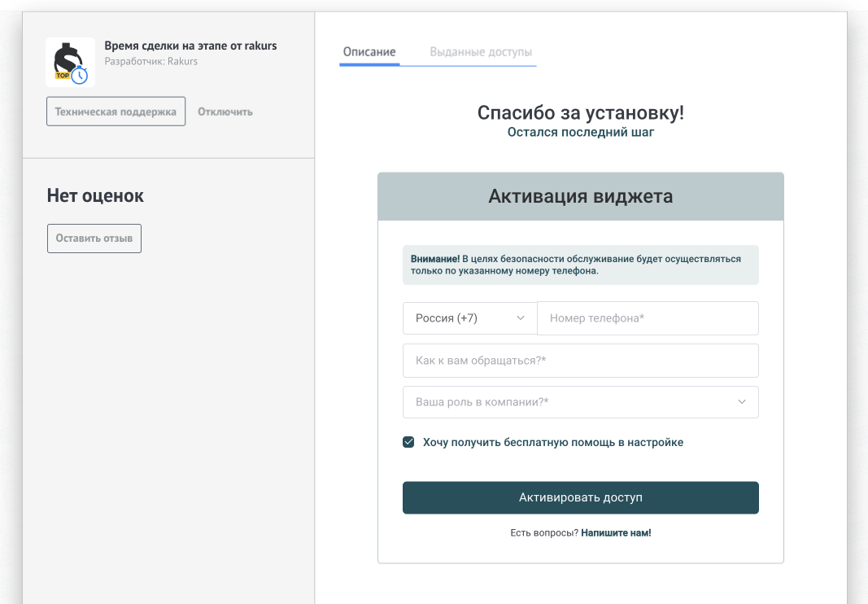Expand the Россия (+7) country code dropdown
Image resolution: width=868 pixels, height=604 pixels.
coord(469,318)
